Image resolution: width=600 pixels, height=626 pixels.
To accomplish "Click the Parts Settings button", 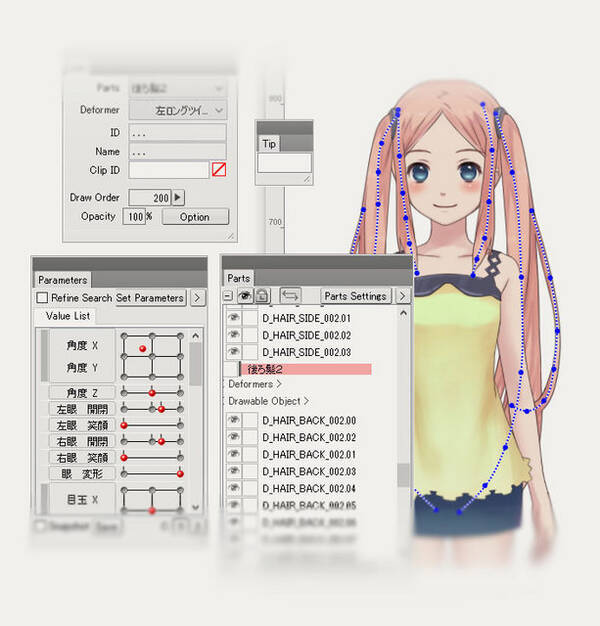I will 355,296.
